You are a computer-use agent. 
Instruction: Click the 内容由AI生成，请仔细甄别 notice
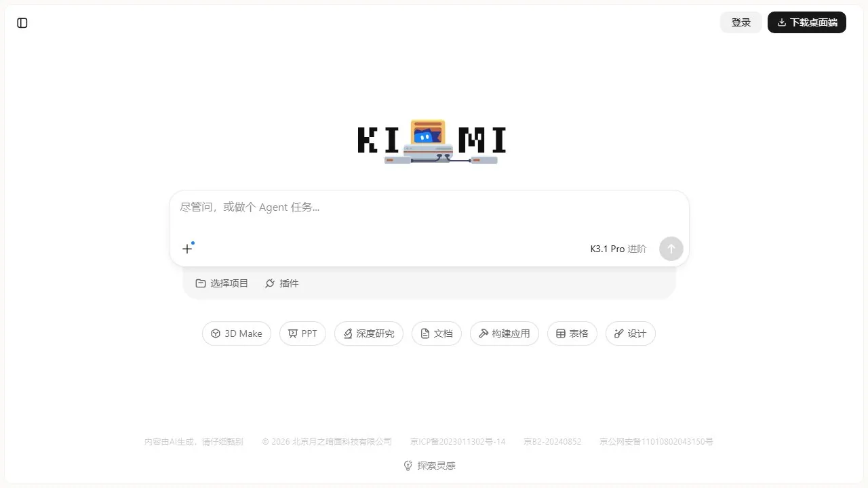click(x=194, y=442)
